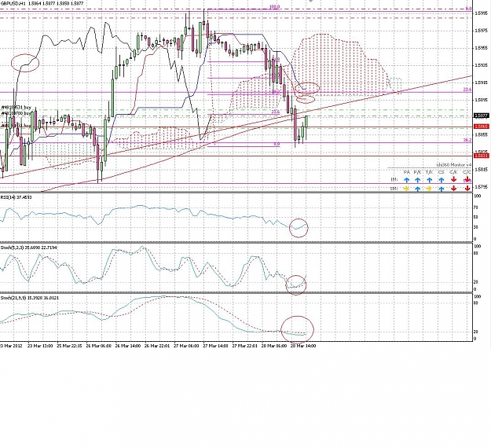491x448 pixels.
Task: Click the 1.5955 price axis label
Action: 482,48
